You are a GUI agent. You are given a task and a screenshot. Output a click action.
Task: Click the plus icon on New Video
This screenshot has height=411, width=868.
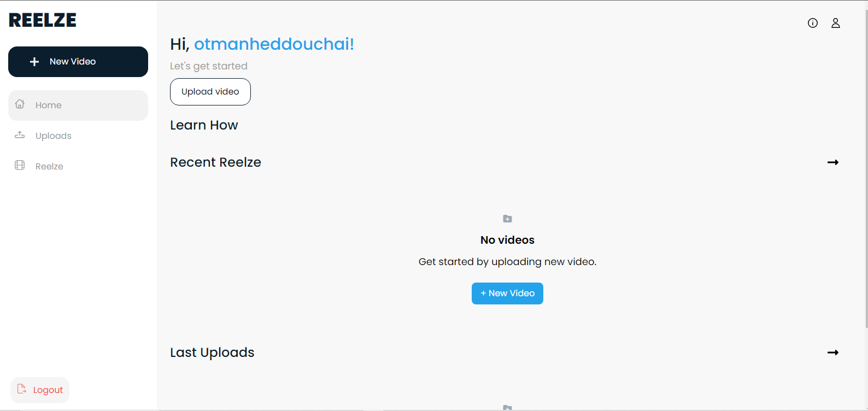tap(34, 62)
